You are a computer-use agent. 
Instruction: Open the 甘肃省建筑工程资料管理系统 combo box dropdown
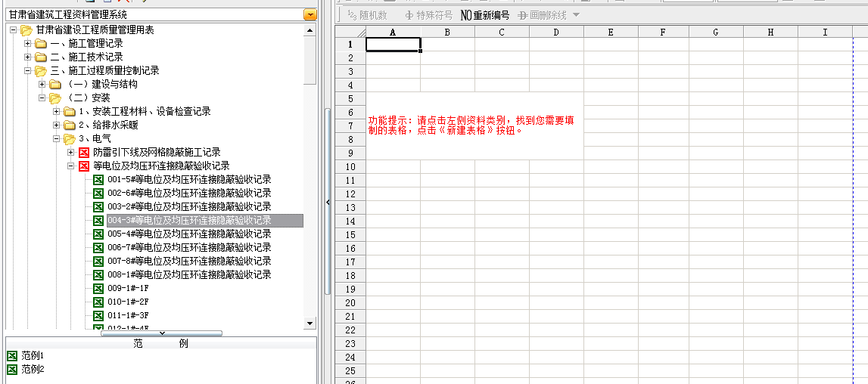[x=310, y=15]
